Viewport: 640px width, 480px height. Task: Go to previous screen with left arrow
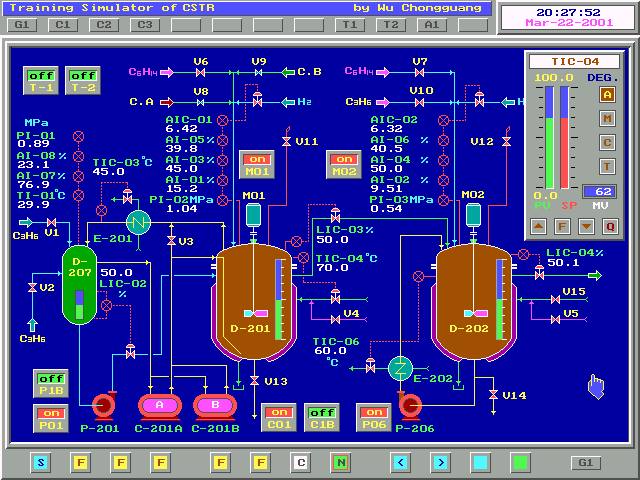(x=400, y=463)
